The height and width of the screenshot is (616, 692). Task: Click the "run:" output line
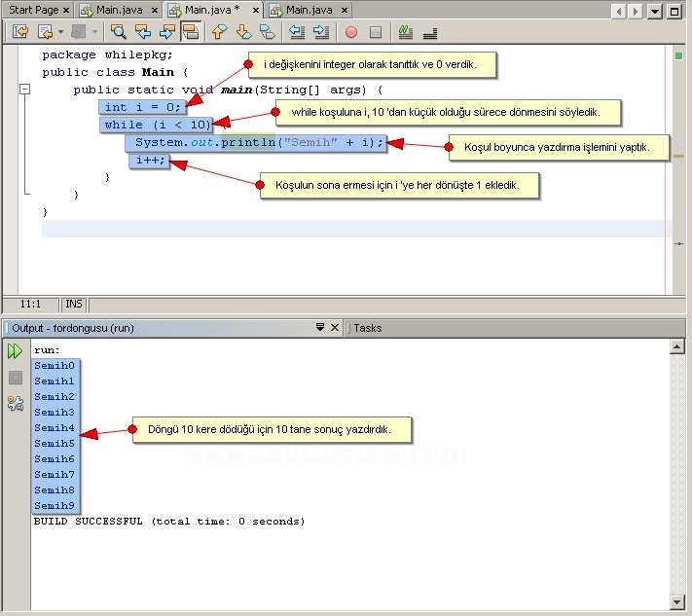pyautogui.click(x=47, y=350)
